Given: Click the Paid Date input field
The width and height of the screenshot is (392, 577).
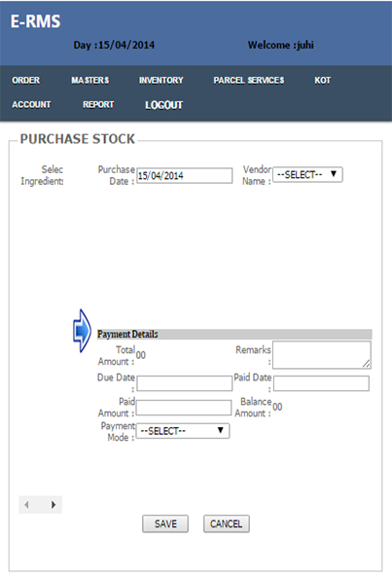Looking at the screenshot, I should click(321, 383).
